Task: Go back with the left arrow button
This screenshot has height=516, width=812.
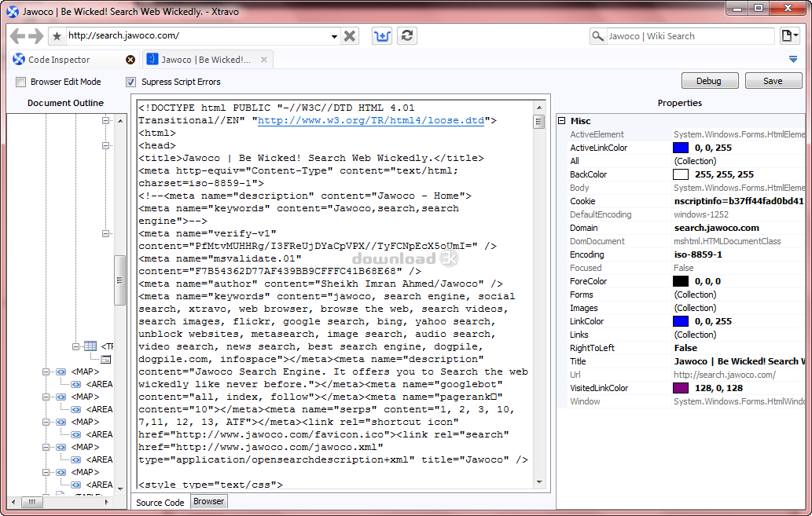Action: pyautogui.click(x=17, y=35)
